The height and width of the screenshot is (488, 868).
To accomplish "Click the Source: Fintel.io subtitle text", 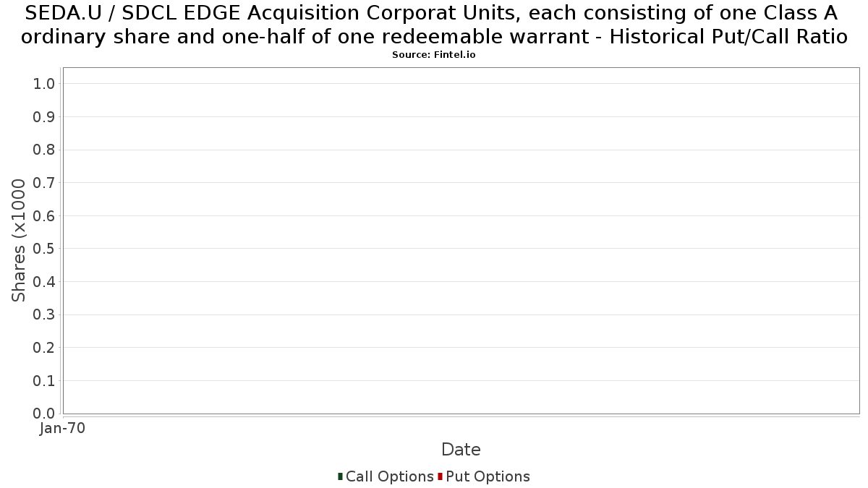I will click(x=434, y=55).
